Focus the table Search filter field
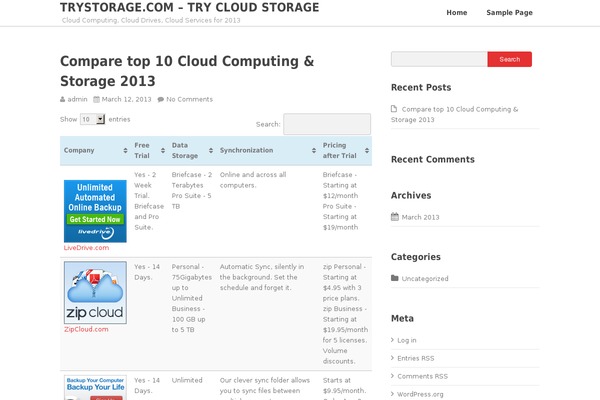 (327, 124)
